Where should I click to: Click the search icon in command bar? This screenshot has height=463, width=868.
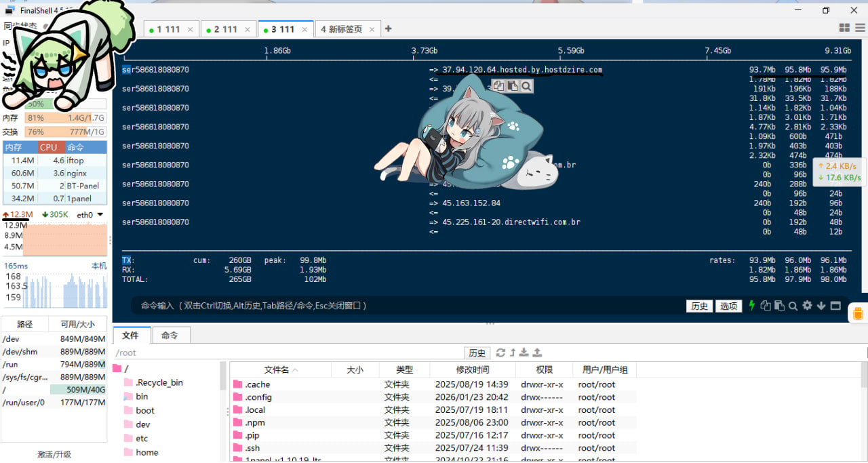point(793,306)
